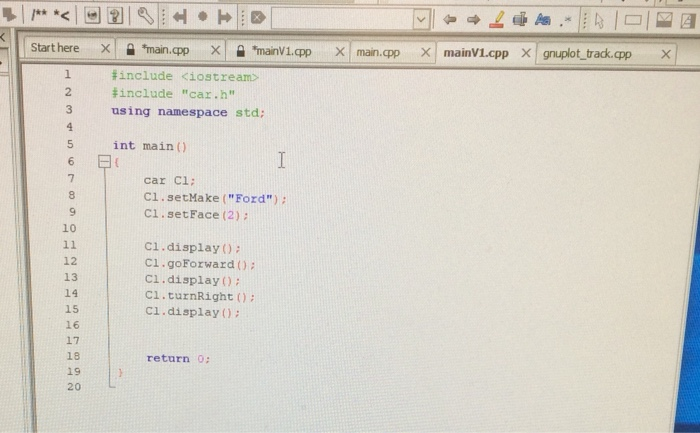Click C1.display(); on line 15
Image resolution: width=700 pixels, height=433 pixels.
point(192,312)
